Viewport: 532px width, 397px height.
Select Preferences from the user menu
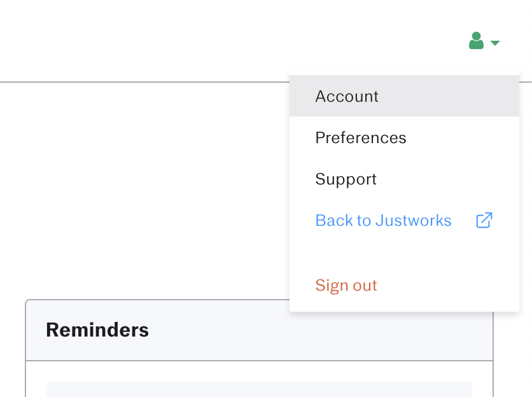tap(404, 137)
